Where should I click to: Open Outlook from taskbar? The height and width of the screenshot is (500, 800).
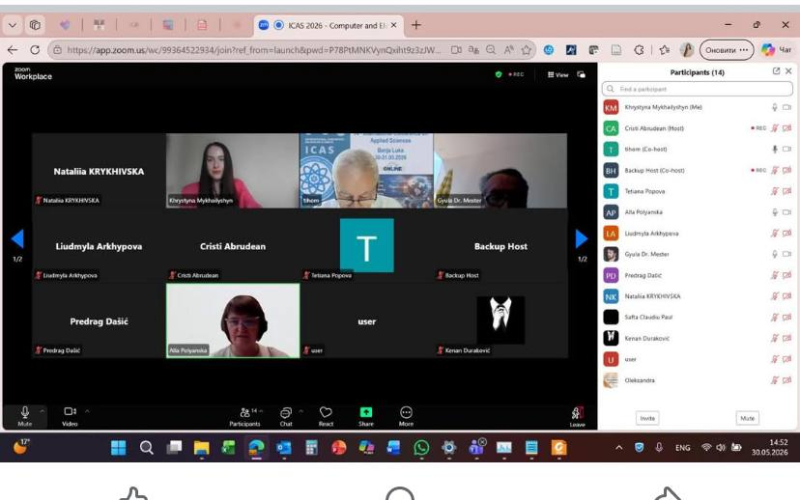(284, 448)
